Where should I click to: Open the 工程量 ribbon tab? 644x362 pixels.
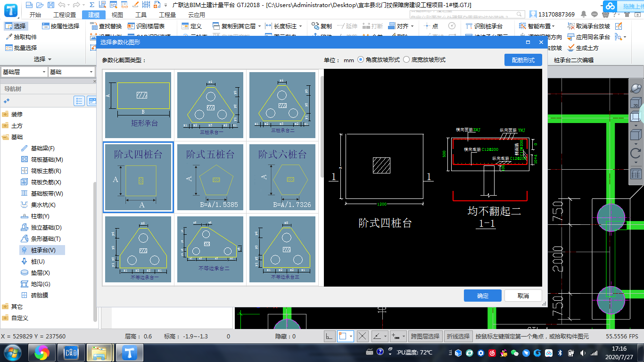point(167,15)
